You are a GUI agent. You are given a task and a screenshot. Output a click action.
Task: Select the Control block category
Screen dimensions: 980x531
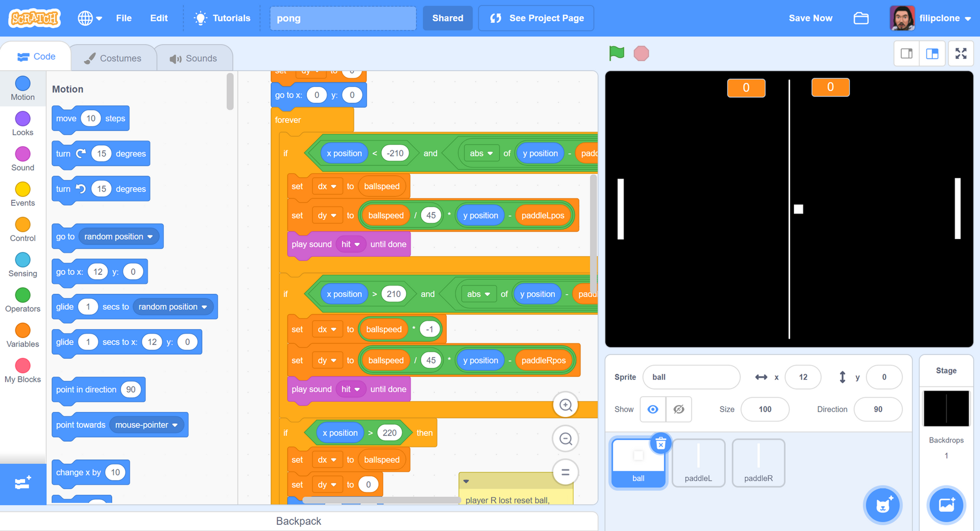point(23,230)
